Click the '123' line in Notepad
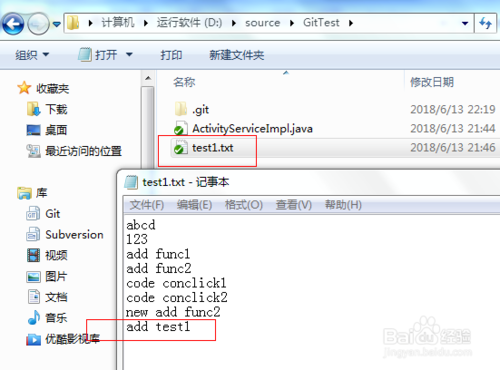This screenshot has height=370, width=500. [x=137, y=239]
